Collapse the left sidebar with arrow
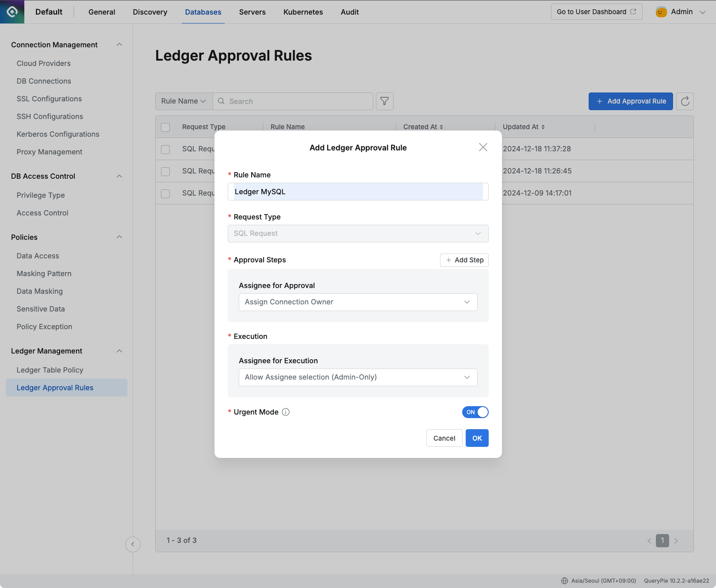This screenshot has width=716, height=588. [133, 544]
